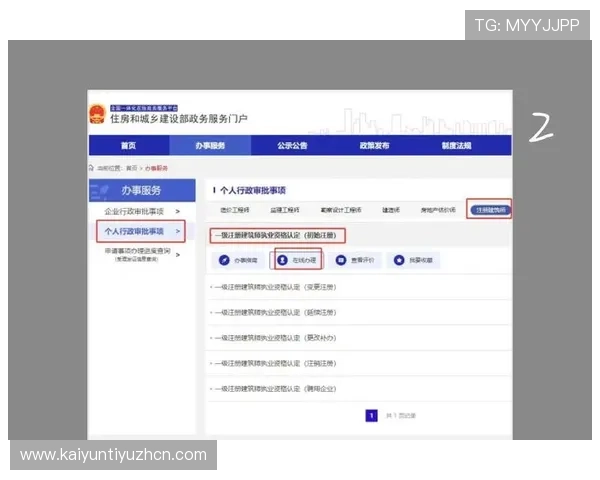This screenshot has width=600, height=480.
Task: Click the 住房和城乡建设部政务服务门户 title
Action: coord(179,119)
